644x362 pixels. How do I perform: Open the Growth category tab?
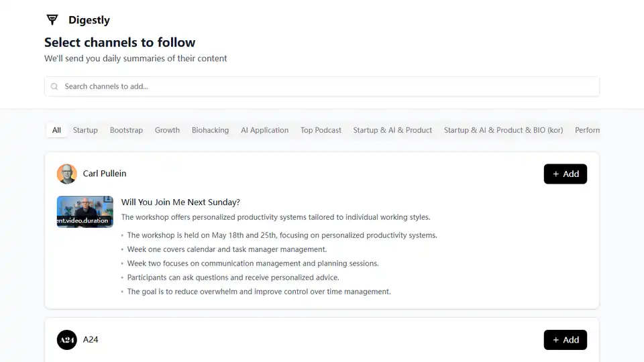point(167,130)
